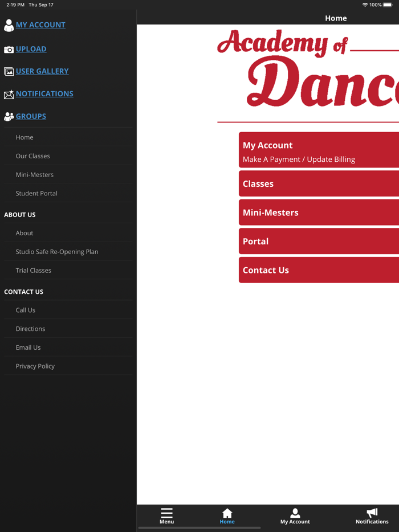399x532 pixels.
Task: Click the red Contact Us button
Action: tap(319, 270)
